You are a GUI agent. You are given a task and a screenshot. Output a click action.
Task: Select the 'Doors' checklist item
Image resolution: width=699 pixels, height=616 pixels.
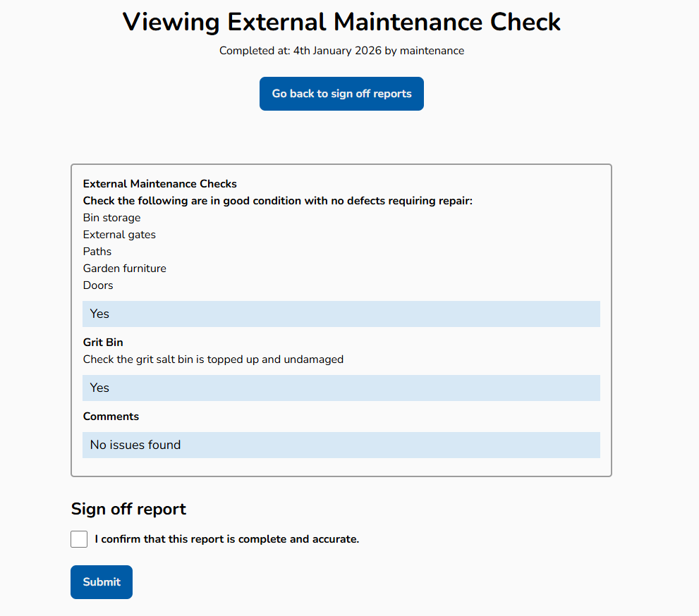coord(97,285)
